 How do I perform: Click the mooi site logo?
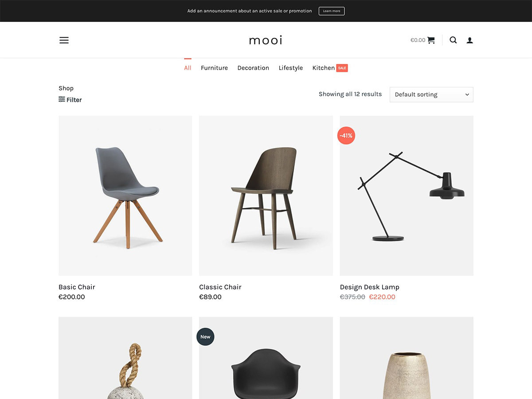point(266,40)
